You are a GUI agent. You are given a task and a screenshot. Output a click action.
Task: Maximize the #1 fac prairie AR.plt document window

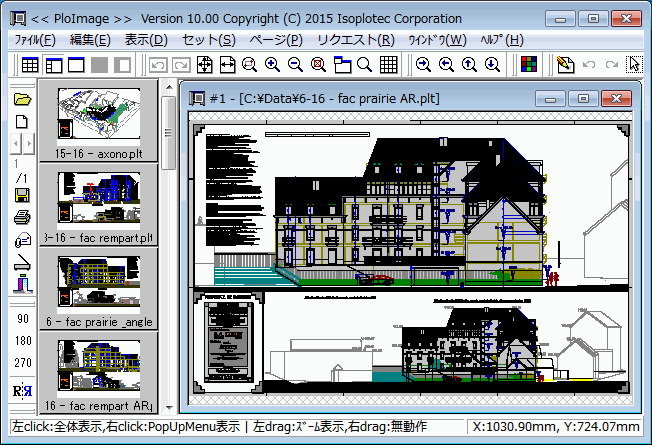click(583, 99)
